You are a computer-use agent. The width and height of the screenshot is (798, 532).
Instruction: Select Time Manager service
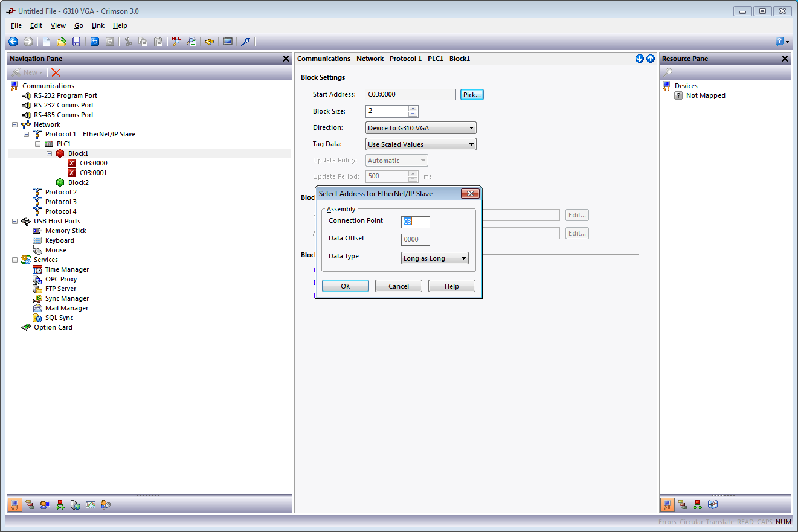click(67, 269)
